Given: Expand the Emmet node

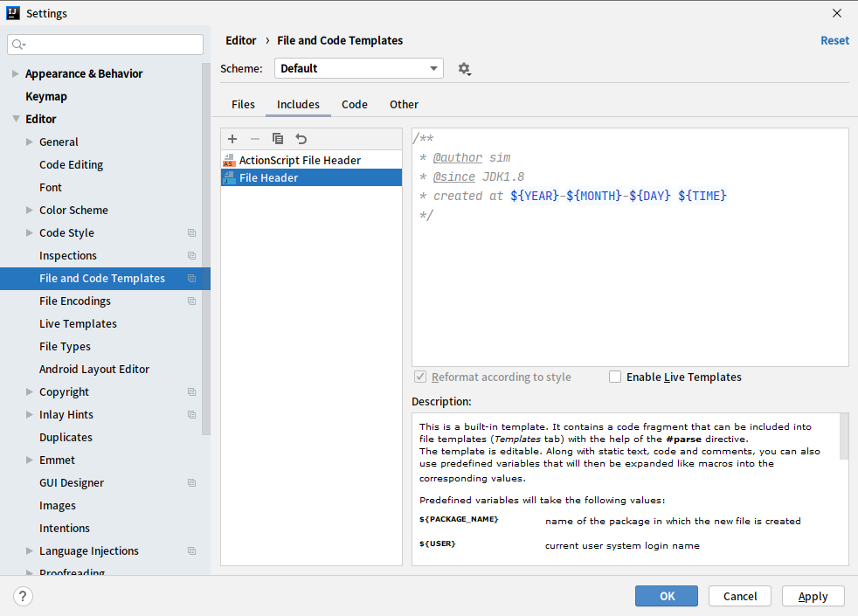Looking at the screenshot, I should [30, 460].
